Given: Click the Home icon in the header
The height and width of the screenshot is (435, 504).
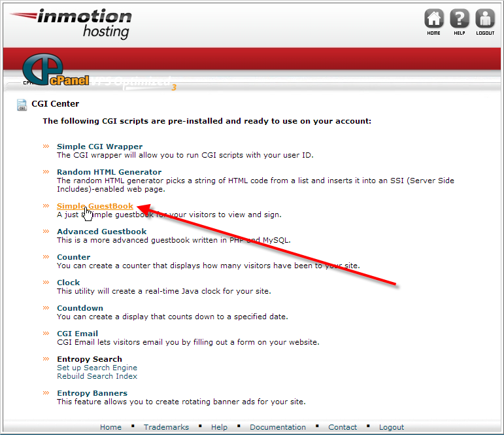Looking at the screenshot, I should (433, 18).
